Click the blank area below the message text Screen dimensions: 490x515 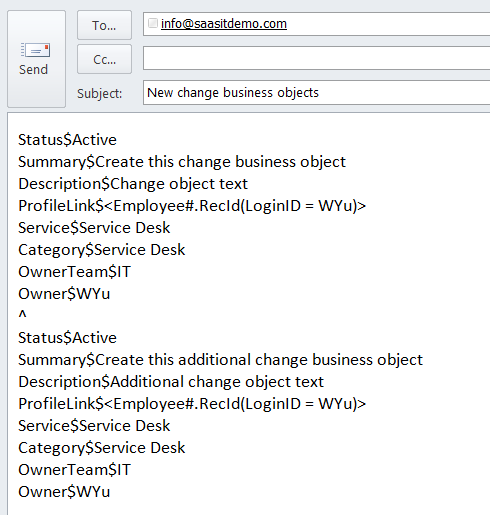pyautogui.click(x=248, y=507)
